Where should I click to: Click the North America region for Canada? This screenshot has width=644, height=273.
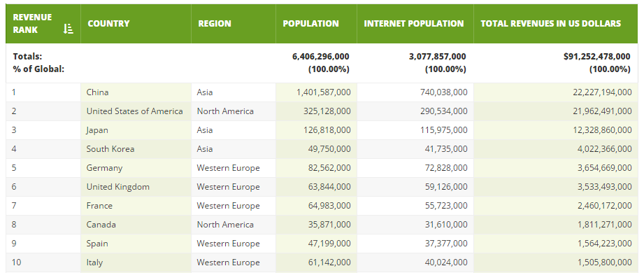click(225, 225)
